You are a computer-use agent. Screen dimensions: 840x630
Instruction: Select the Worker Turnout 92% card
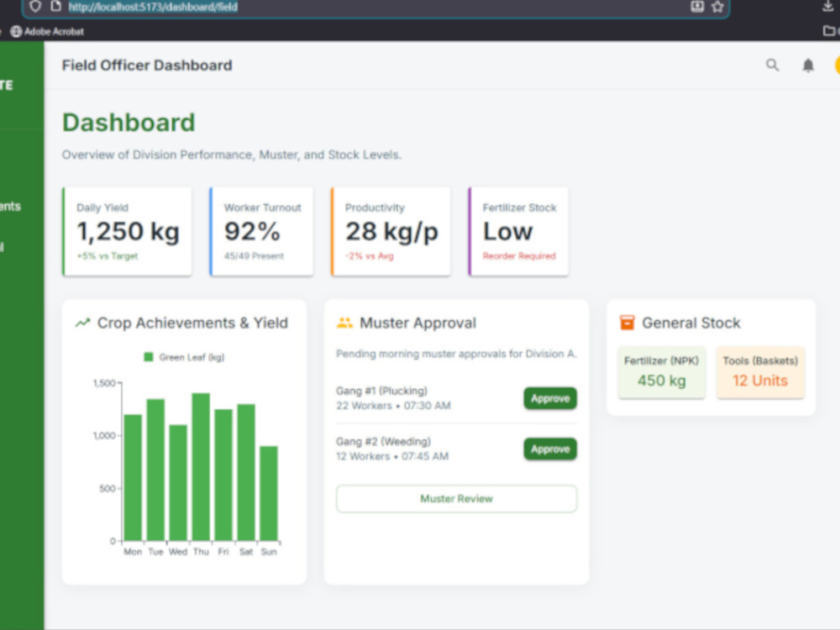[261, 232]
